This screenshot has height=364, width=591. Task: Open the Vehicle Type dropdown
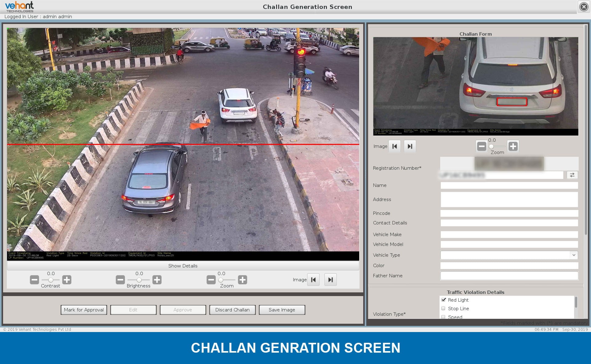tap(573, 255)
